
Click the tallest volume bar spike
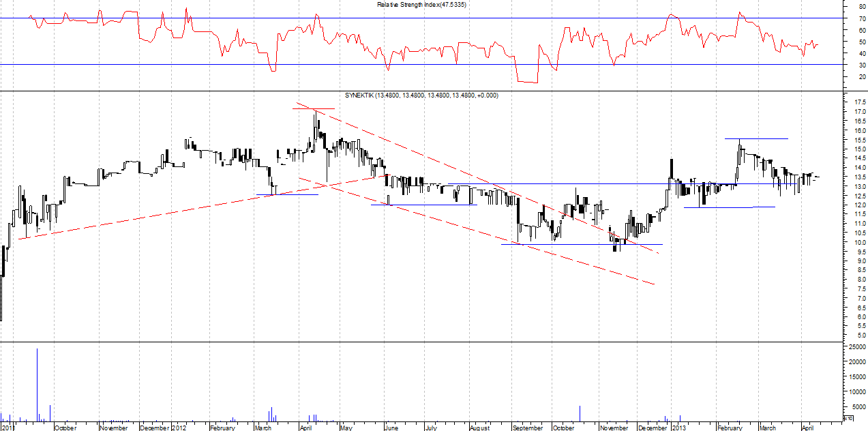click(x=37, y=382)
